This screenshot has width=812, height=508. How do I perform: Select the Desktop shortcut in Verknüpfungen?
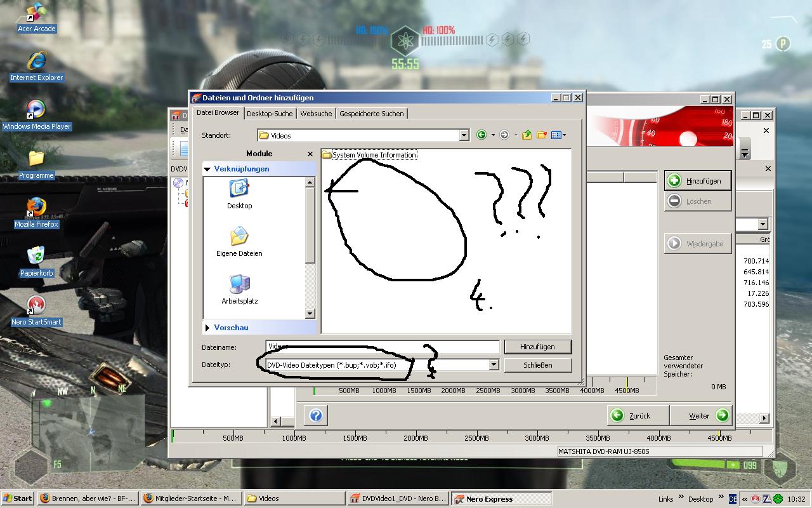pyautogui.click(x=239, y=194)
